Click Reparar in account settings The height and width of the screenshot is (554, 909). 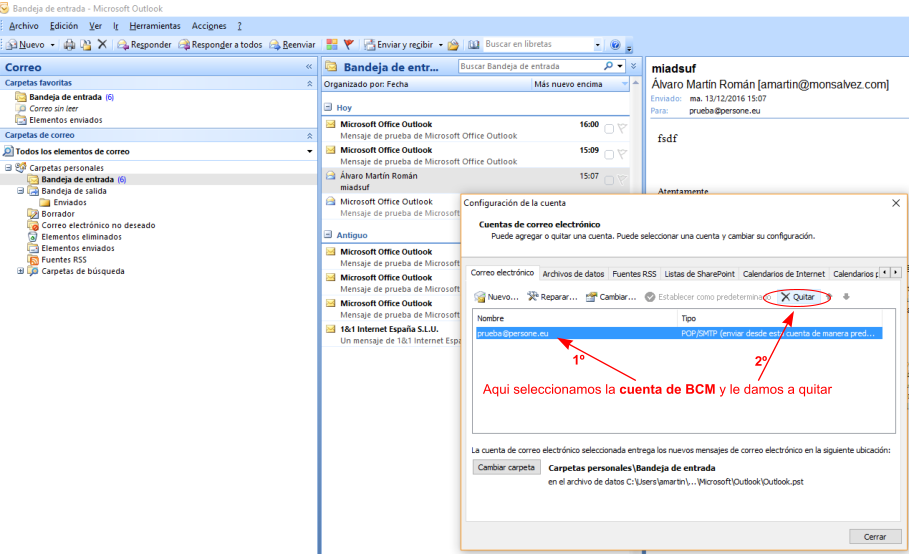click(553, 297)
